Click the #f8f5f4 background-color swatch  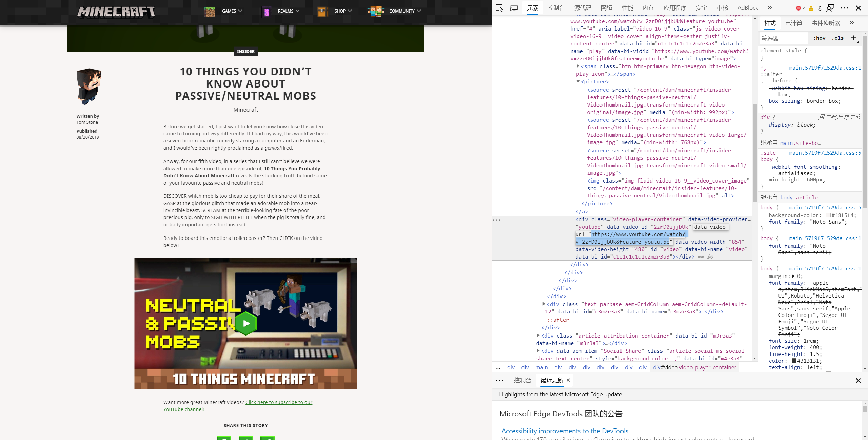[828, 215]
